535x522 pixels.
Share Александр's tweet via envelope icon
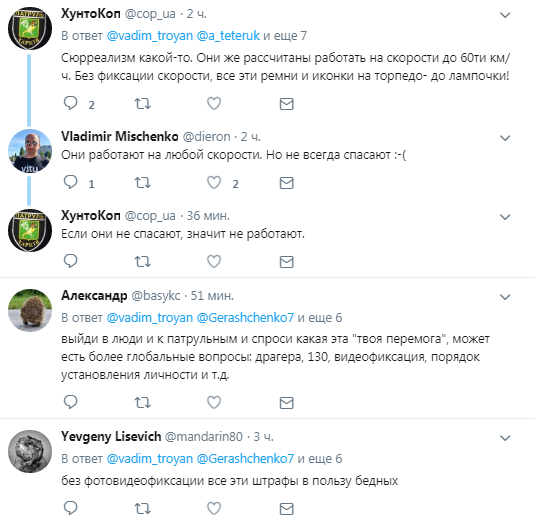[287, 403]
